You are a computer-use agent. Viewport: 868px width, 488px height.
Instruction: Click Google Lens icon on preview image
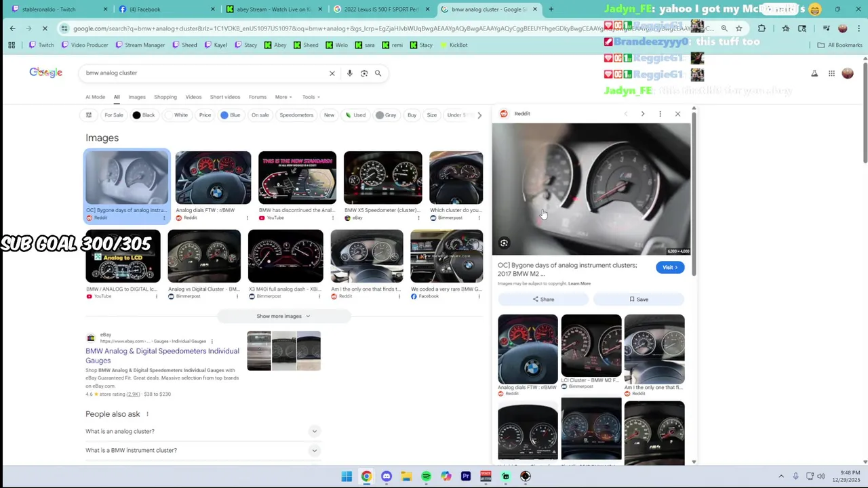[x=504, y=243]
